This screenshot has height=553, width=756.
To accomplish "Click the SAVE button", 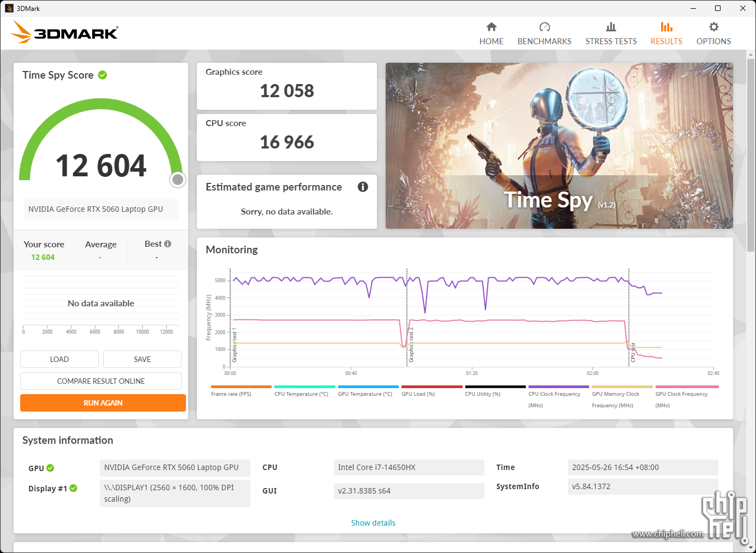I will tap(142, 359).
